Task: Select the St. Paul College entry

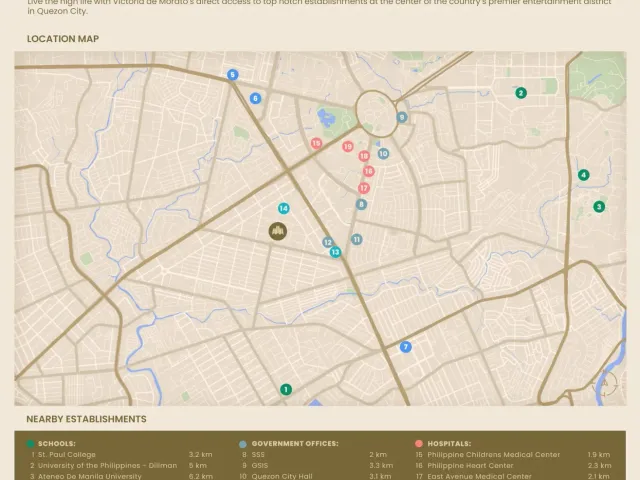Action: pos(67,455)
